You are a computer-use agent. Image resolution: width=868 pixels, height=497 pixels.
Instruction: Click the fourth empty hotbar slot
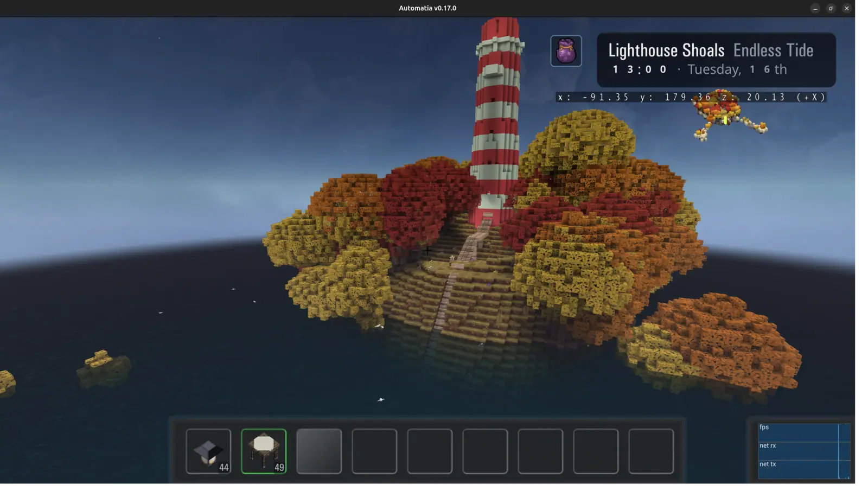374,451
